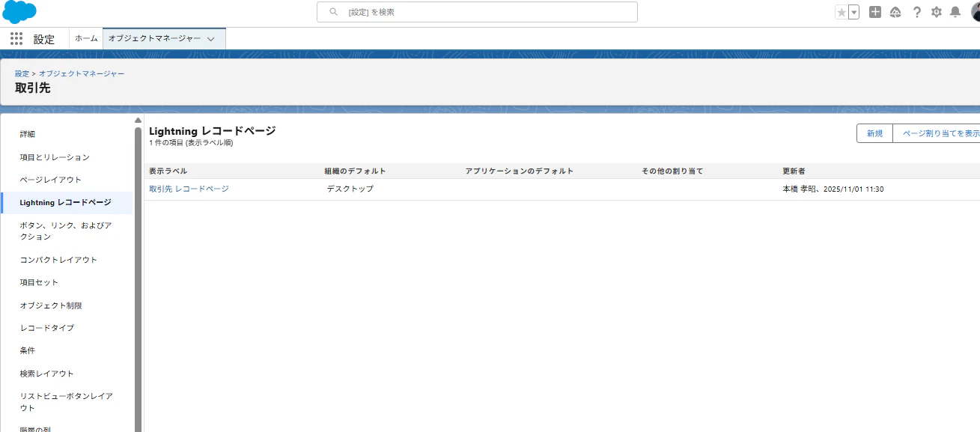Click the 組織のデフォルト column header
This screenshot has height=432, width=980.
click(355, 171)
